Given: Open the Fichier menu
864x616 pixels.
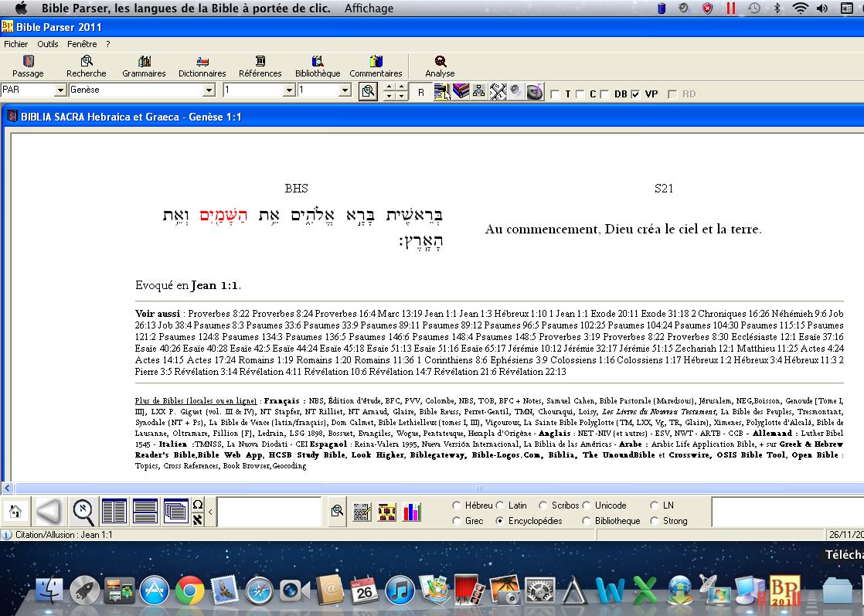Looking at the screenshot, I should [x=16, y=44].
